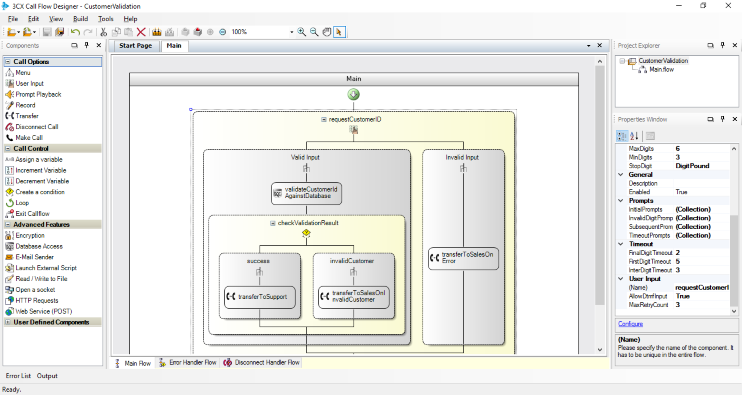The width and height of the screenshot is (742, 395).
Task: Select the Database Access component
Action: (x=34, y=246)
